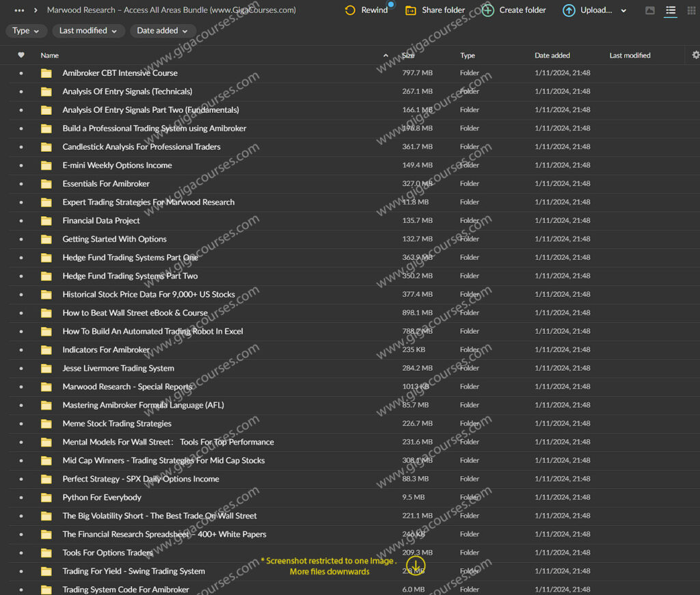700x595 pixels.
Task: Click folder icon for Python For Everybody
Action: pos(46,497)
